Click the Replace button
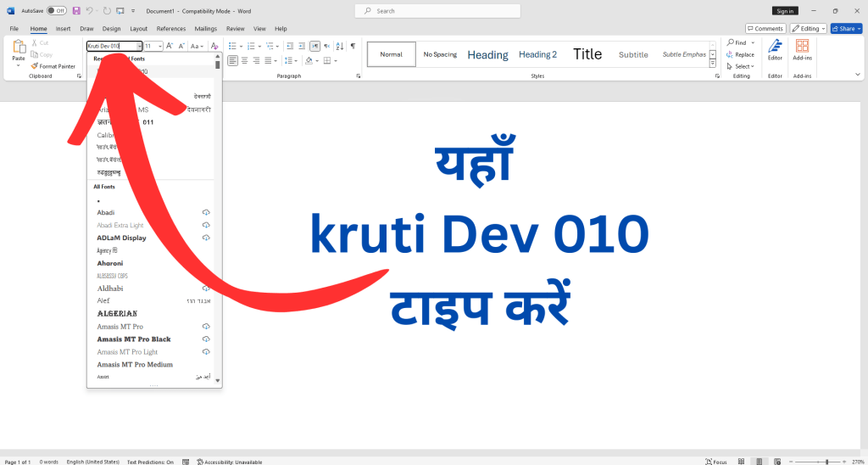The height and width of the screenshot is (465, 868). pyautogui.click(x=740, y=54)
